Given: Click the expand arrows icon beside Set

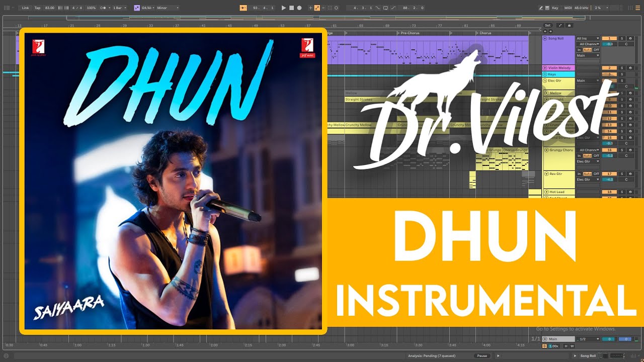Looking at the screenshot, I should pos(560,26).
